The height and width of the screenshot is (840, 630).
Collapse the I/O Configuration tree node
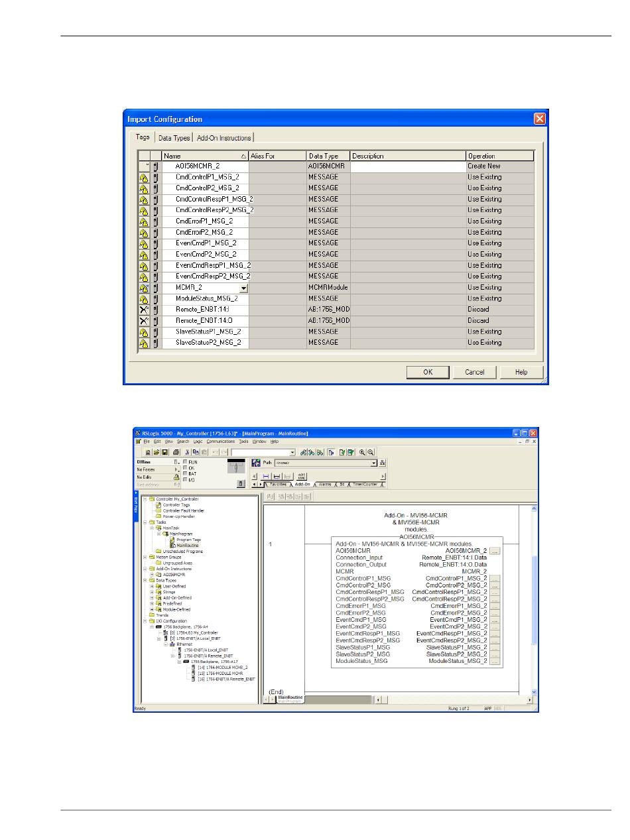coord(145,621)
